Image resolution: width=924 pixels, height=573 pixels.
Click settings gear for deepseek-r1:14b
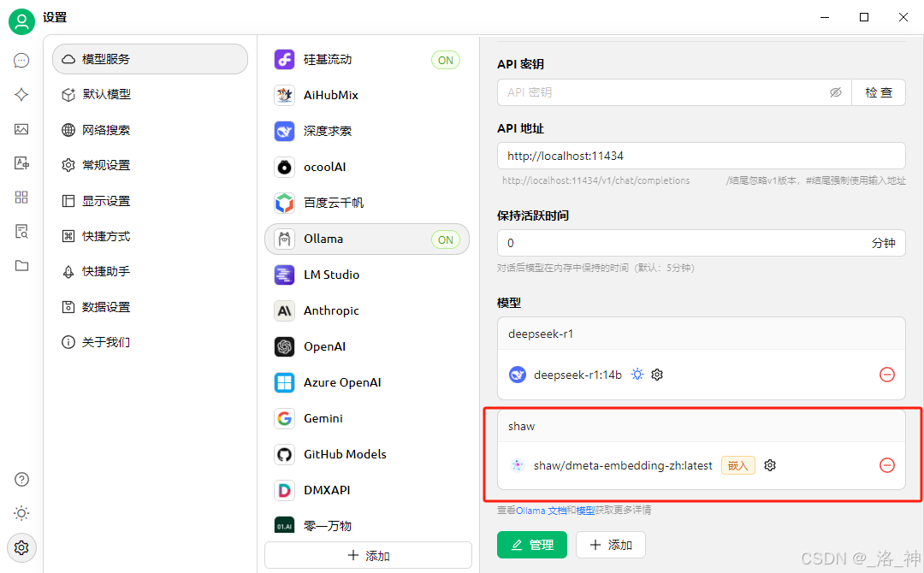tap(657, 375)
